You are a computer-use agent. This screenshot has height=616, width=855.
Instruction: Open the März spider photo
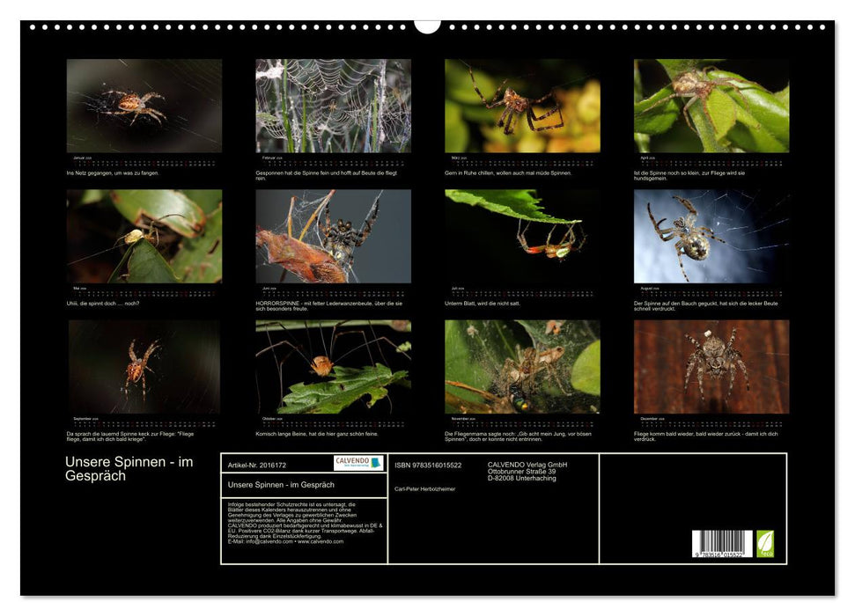[522, 106]
